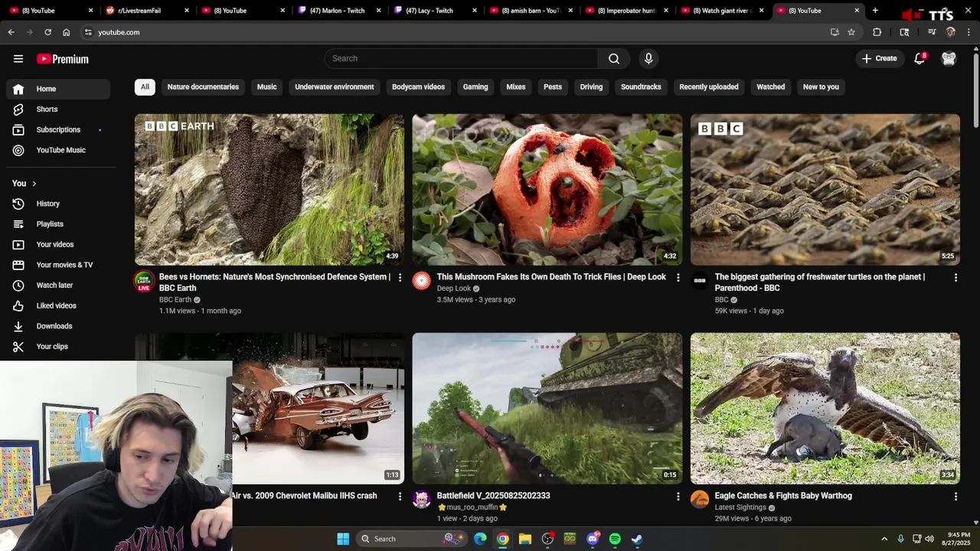The width and height of the screenshot is (980, 551).
Task: Click the Create button
Action: tap(879, 58)
